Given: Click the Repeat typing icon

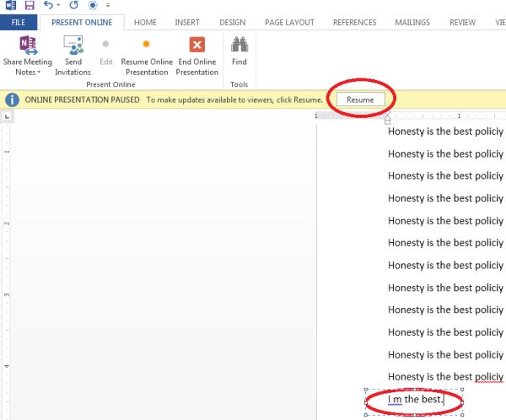Looking at the screenshot, I should point(73,5).
